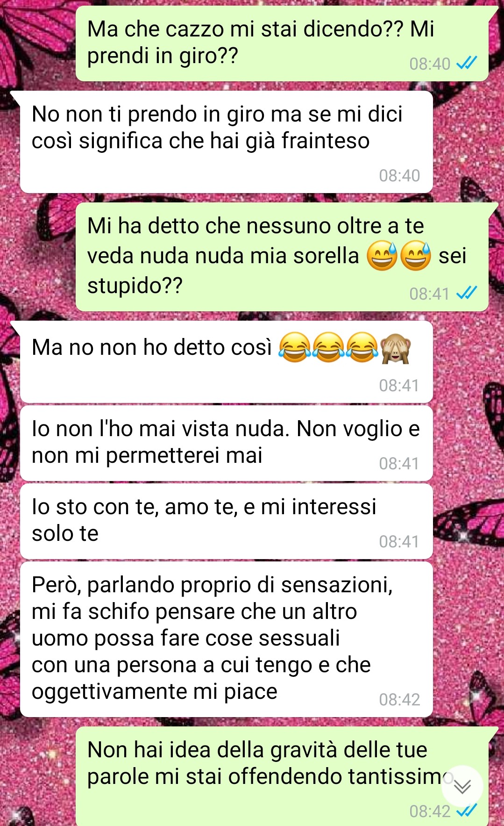
Task: Tap the scroll-to-bottom double chevron button
Action: tap(462, 787)
